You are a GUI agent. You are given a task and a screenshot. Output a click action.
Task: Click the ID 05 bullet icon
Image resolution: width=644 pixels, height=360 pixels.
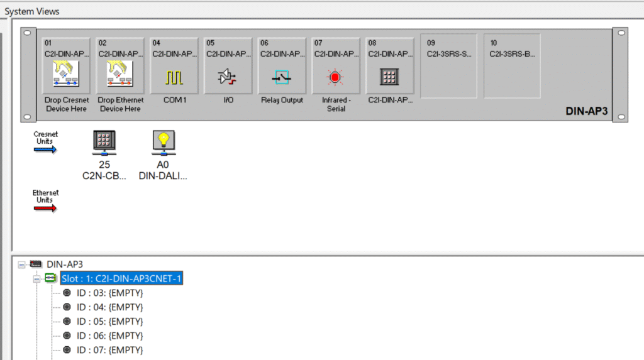(67, 321)
